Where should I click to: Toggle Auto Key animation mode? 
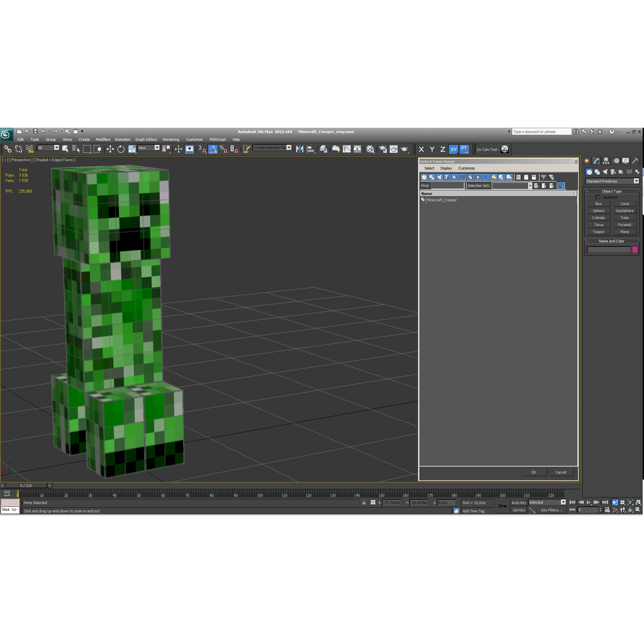(518, 502)
